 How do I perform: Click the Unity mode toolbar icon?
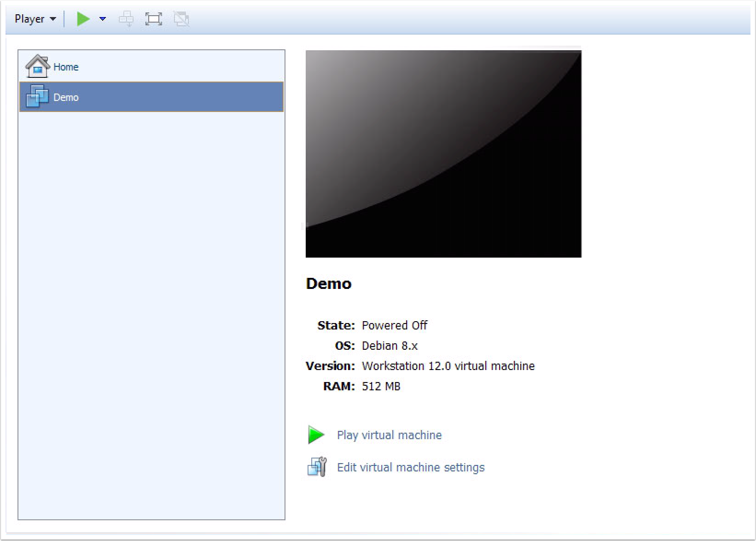pyautogui.click(x=181, y=19)
